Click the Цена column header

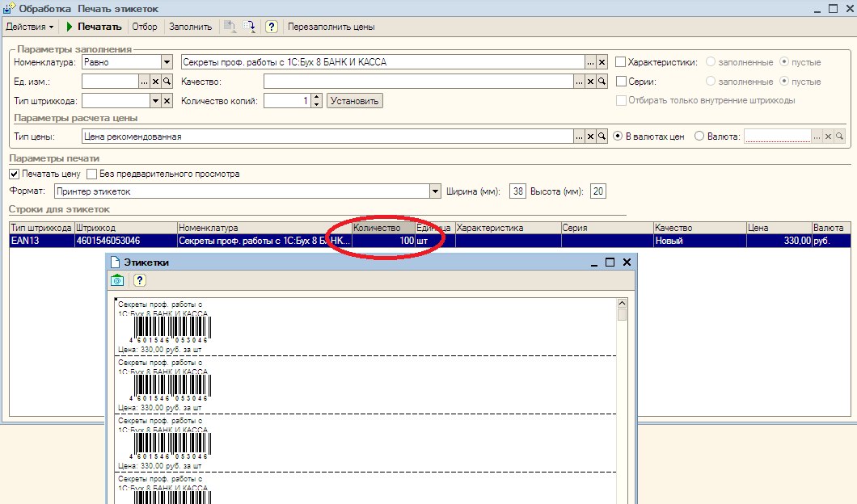point(779,228)
